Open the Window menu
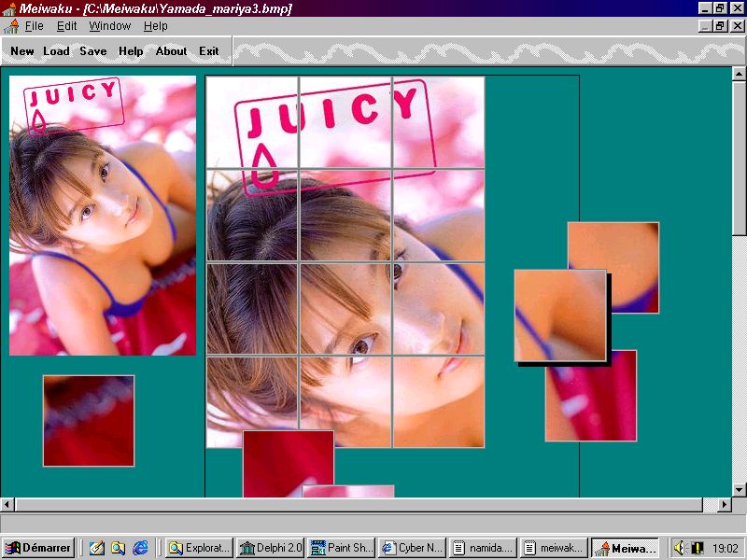This screenshot has width=747, height=560. (109, 26)
